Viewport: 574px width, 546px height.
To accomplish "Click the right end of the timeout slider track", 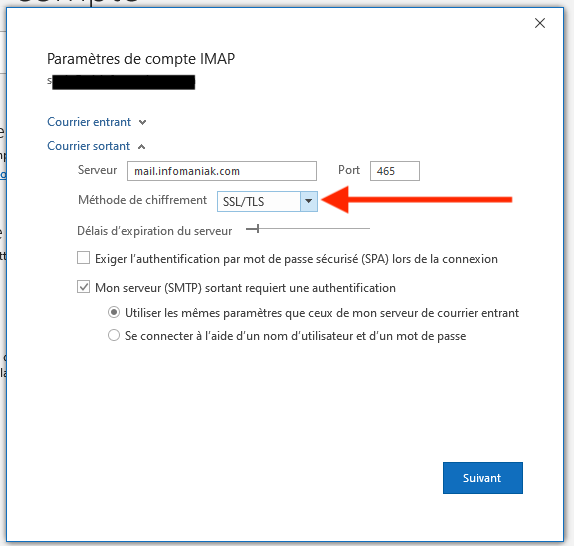I will point(368,229).
